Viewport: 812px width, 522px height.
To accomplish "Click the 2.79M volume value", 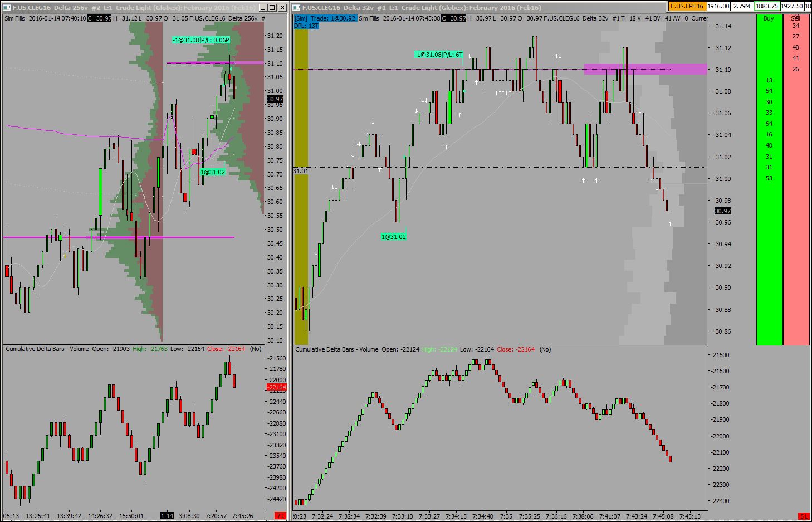I will 741,6.
